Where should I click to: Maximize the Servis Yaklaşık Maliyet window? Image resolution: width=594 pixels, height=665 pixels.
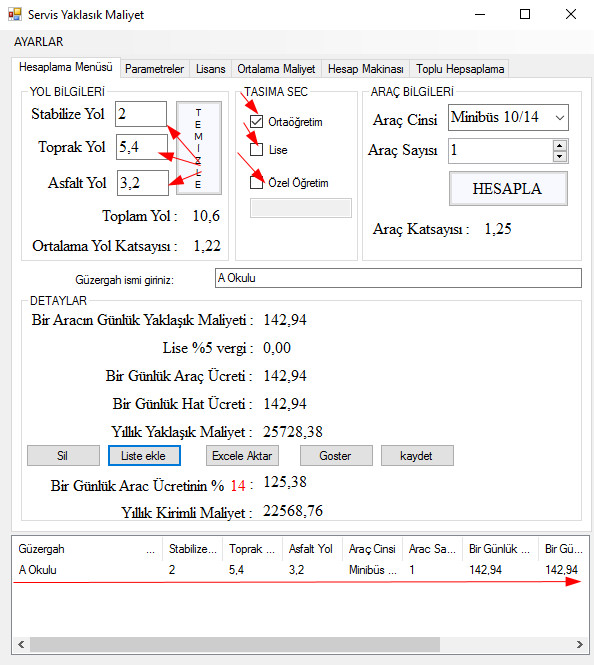coord(525,14)
